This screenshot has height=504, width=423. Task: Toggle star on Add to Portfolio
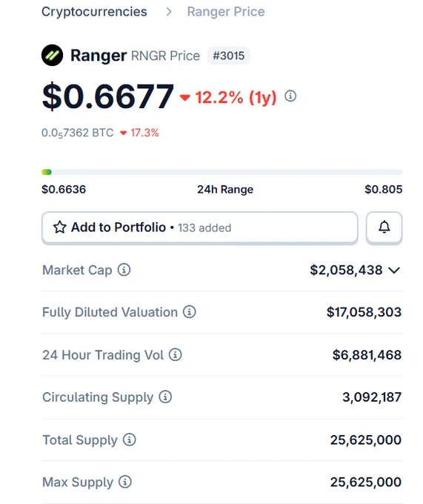click(x=60, y=228)
